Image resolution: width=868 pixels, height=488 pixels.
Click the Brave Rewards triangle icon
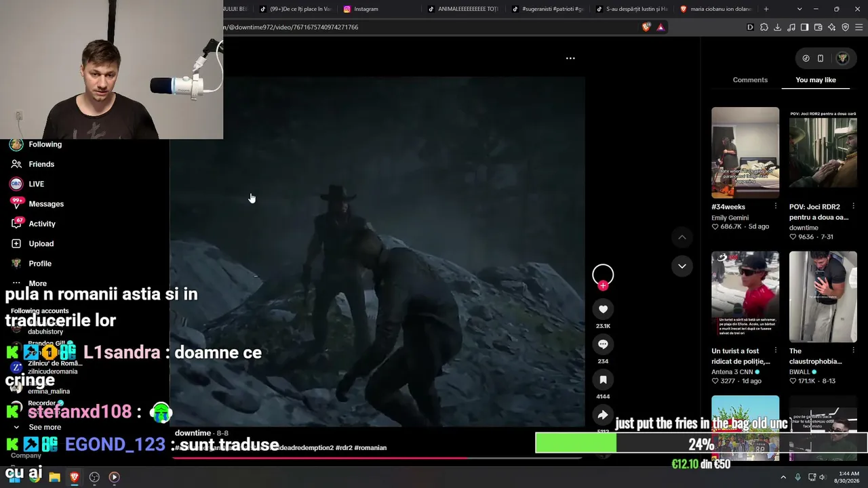point(660,27)
